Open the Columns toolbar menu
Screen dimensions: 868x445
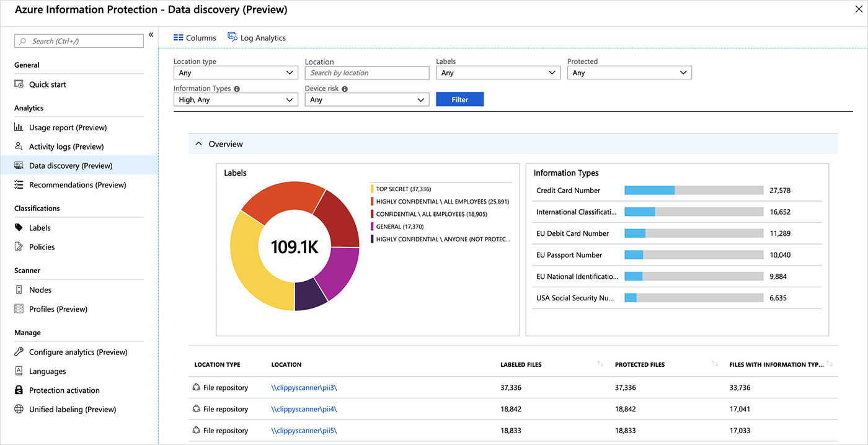point(194,37)
